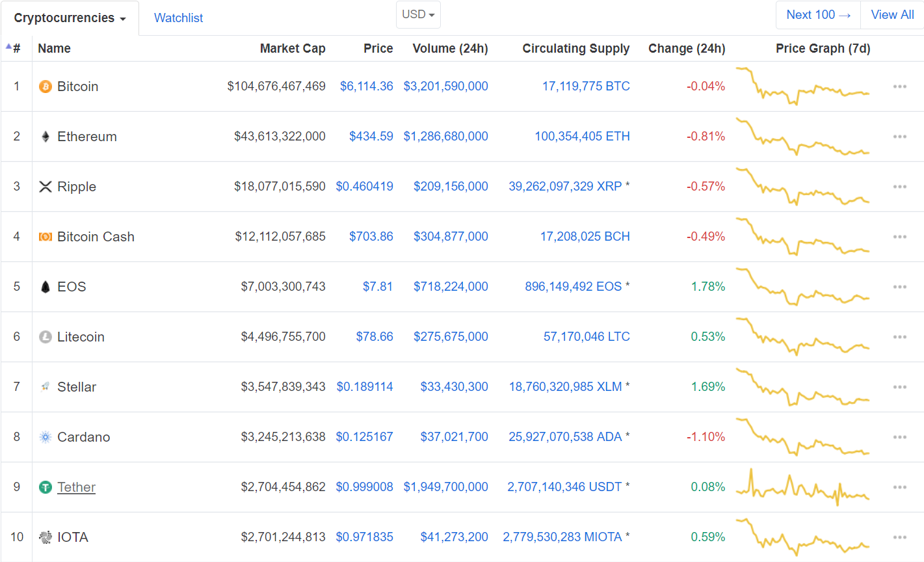Click IOTA's supply 2,779,530,283 MIOTA

[x=562, y=537]
